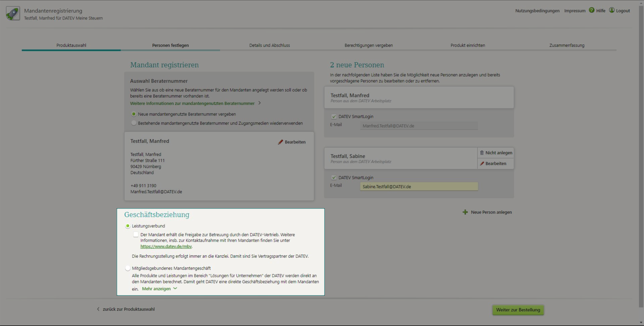Click the green plus Neue Person anlegen icon
Screen dimensions: 644x326
pyautogui.click(x=465, y=212)
